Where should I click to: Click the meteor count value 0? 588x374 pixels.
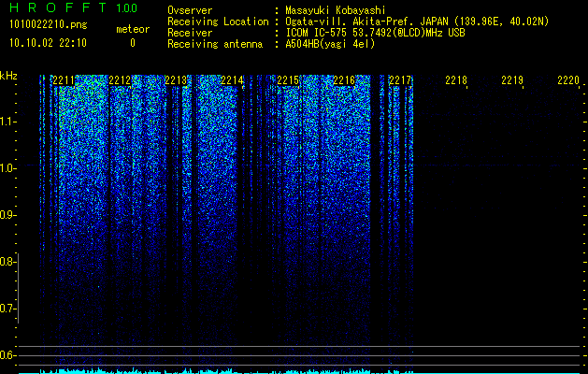click(x=133, y=43)
